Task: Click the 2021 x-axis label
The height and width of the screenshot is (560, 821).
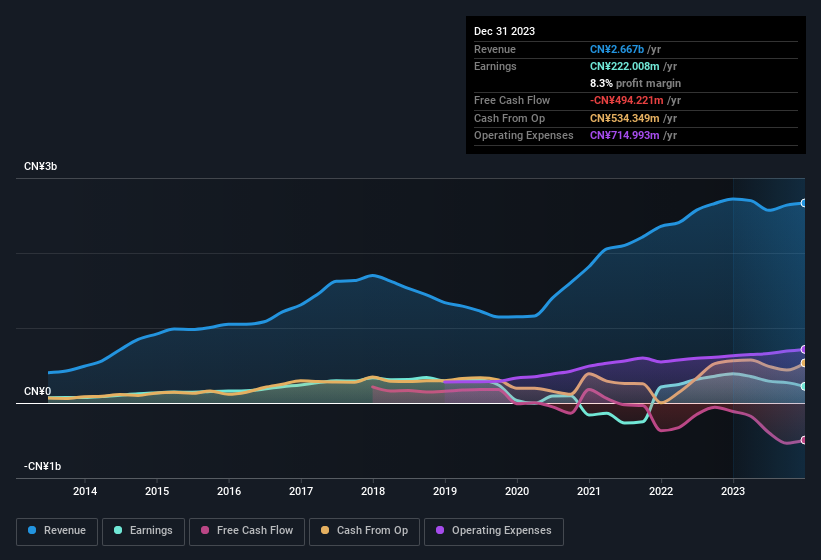Action: coord(589,491)
